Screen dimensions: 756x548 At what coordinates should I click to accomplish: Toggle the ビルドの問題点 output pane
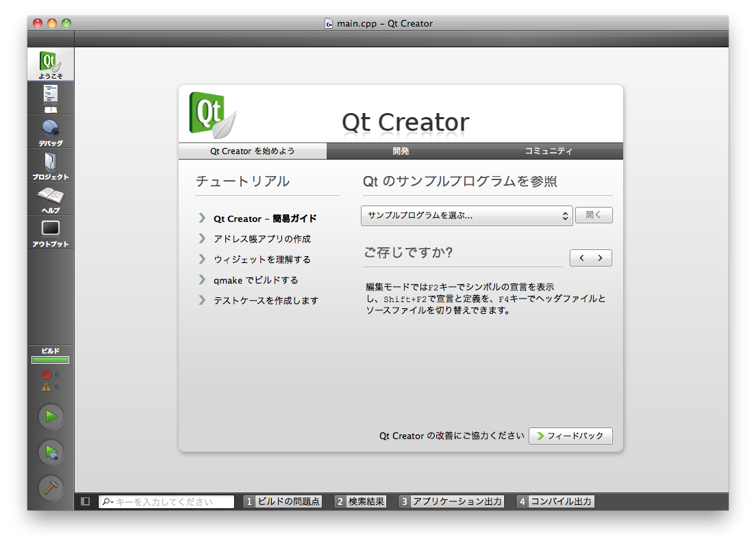coord(283,501)
